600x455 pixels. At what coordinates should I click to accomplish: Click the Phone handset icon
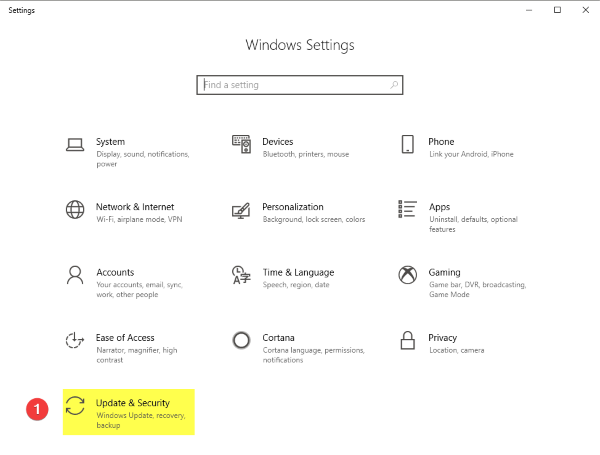click(x=408, y=144)
